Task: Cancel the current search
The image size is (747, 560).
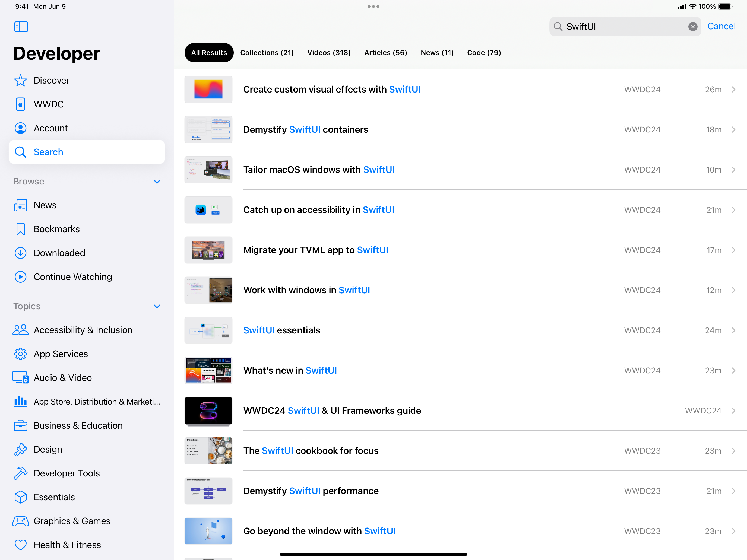Action: click(721, 26)
